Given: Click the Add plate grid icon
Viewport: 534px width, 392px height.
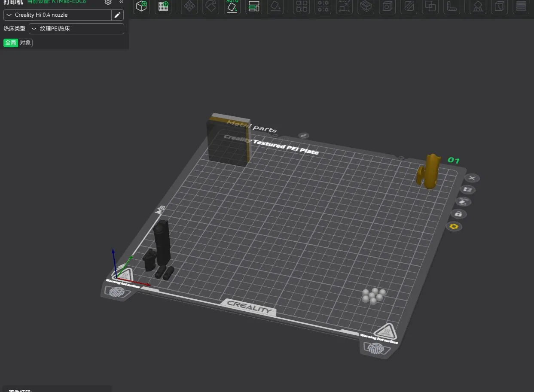Looking at the screenshot, I should click(x=163, y=6).
